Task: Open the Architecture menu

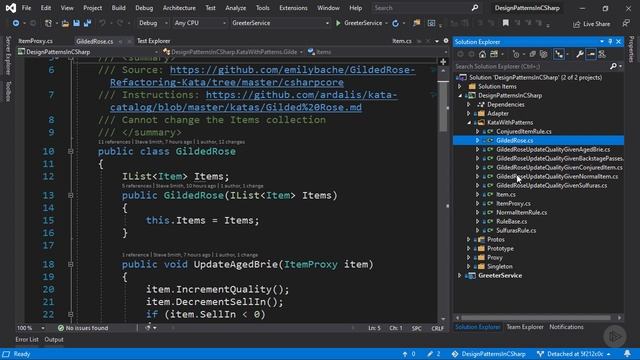Action: click(179, 8)
